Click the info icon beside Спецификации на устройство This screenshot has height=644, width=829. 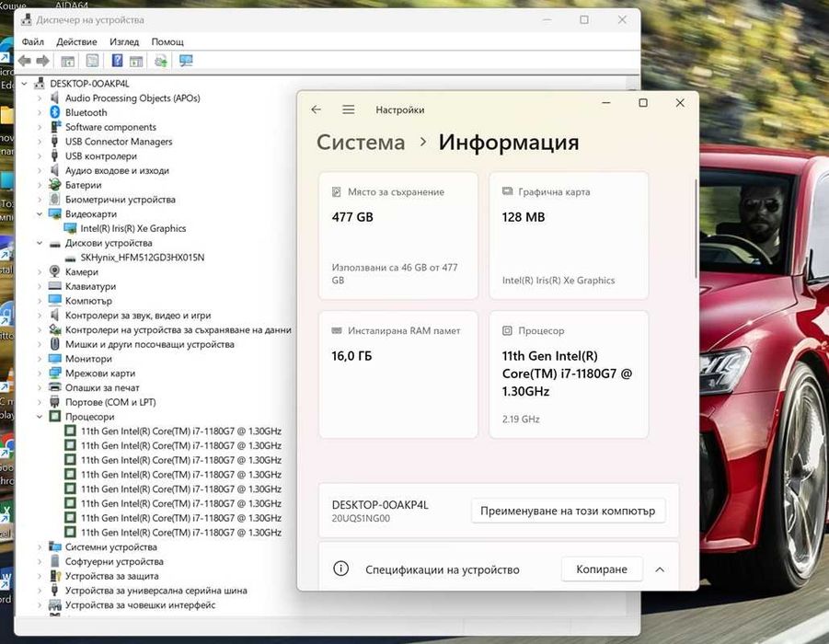click(341, 569)
